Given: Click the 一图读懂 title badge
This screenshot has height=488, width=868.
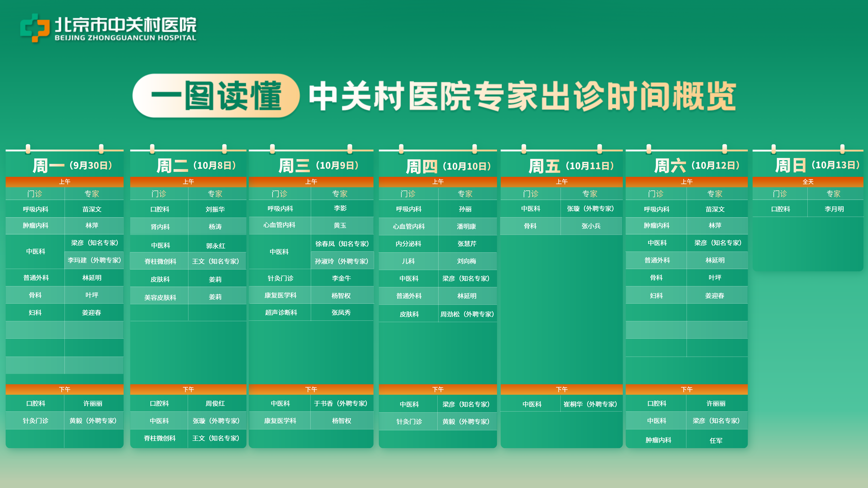Looking at the screenshot, I should [216, 96].
